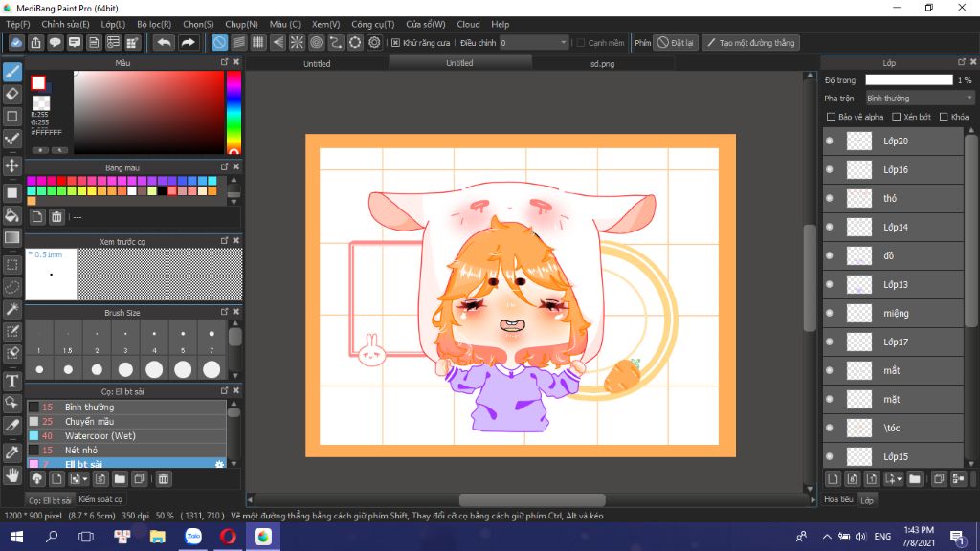Viewport: 980px width, 551px height.
Task: Click the Đặt lại button
Action: click(676, 42)
